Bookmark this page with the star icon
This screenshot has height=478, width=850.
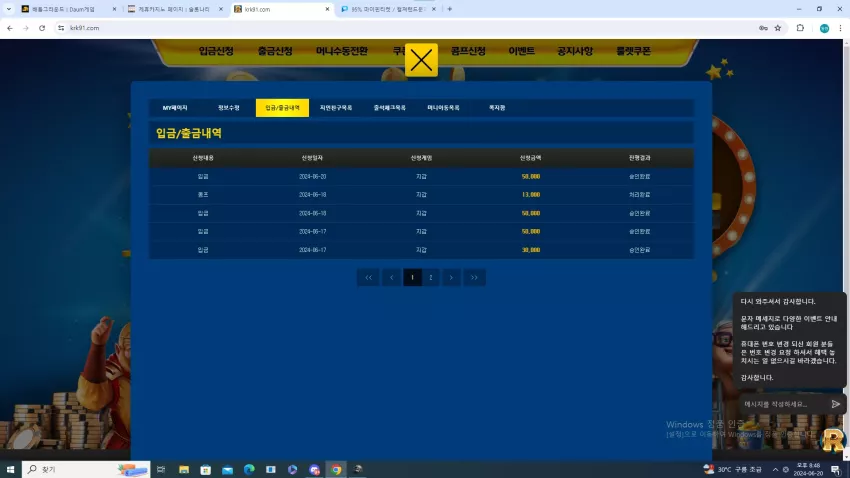pos(778,28)
